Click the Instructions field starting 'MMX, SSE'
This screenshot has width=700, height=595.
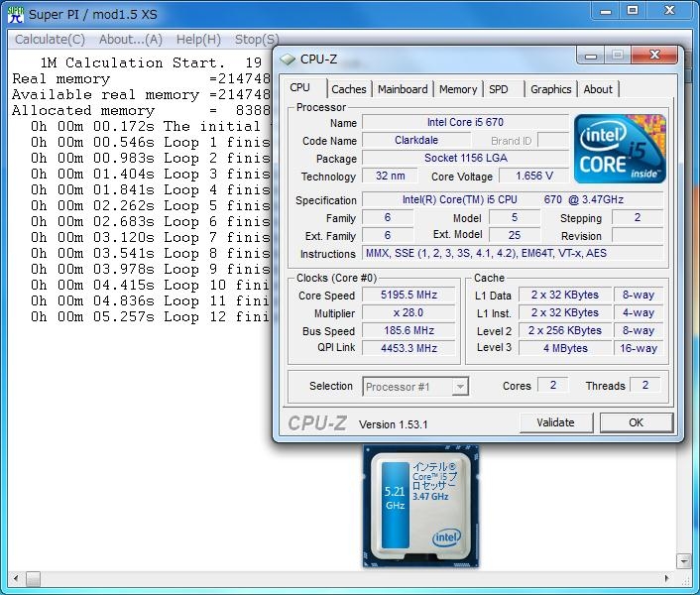(513, 254)
